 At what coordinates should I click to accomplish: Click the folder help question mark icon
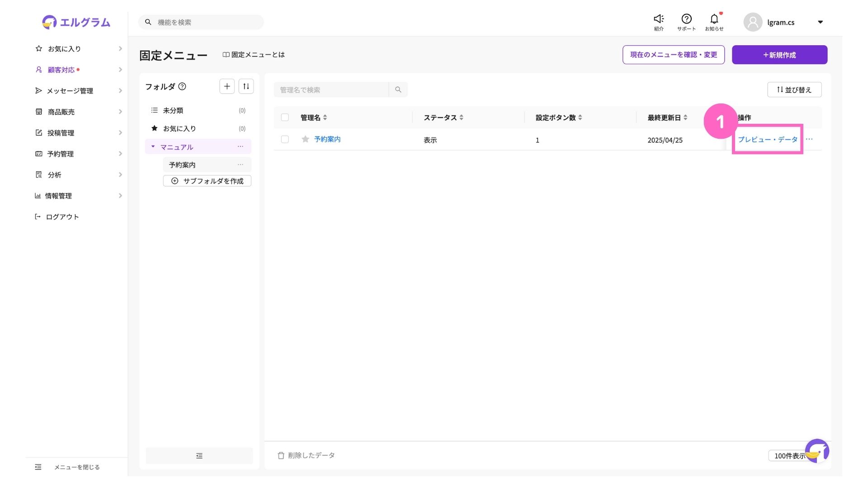click(182, 86)
